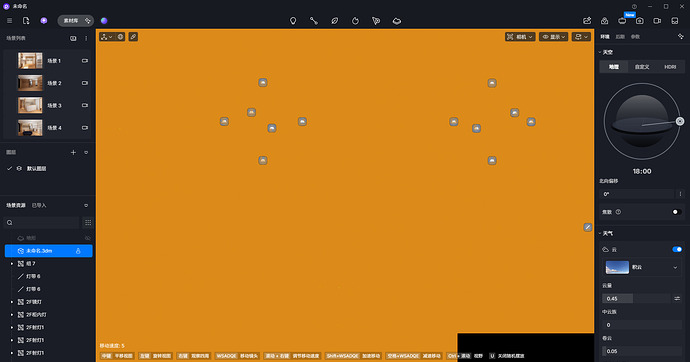Open the purple AI assistant icon
Screen dimensions: 690x362
tap(44, 21)
